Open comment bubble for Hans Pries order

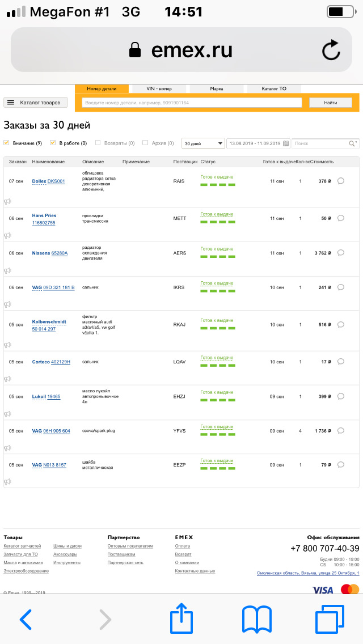click(x=340, y=218)
